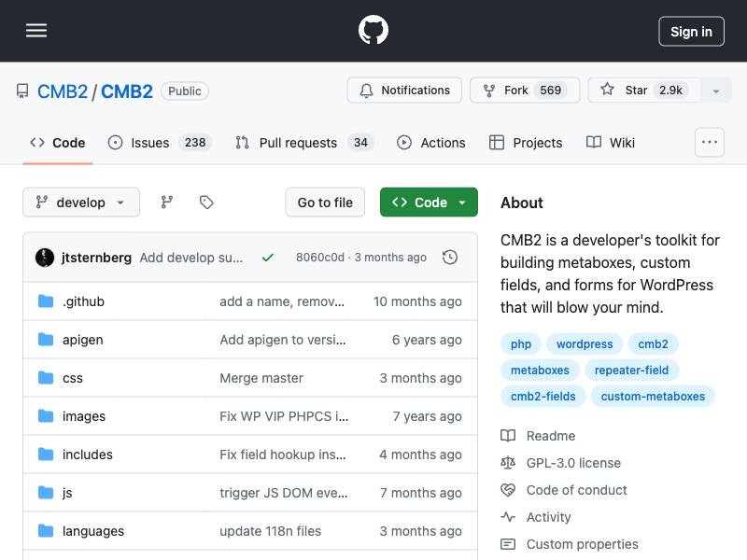Open the js folder
Image resolution: width=747 pixels, height=560 pixels.
(x=67, y=493)
